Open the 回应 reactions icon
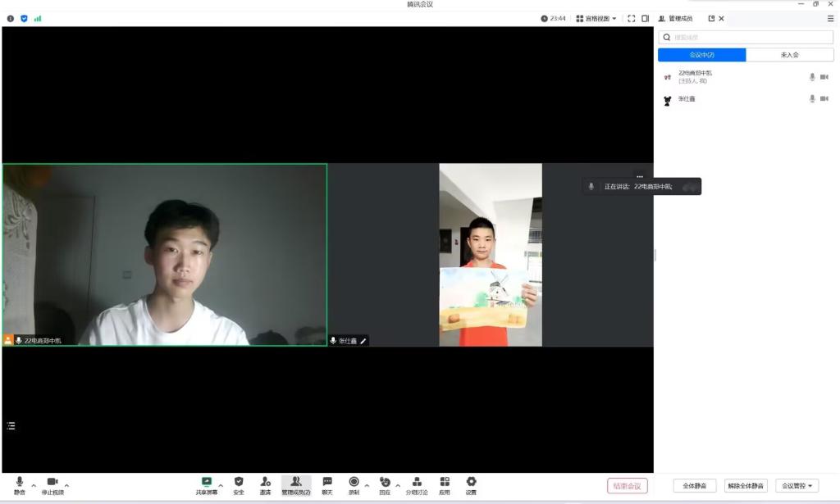 point(385,485)
